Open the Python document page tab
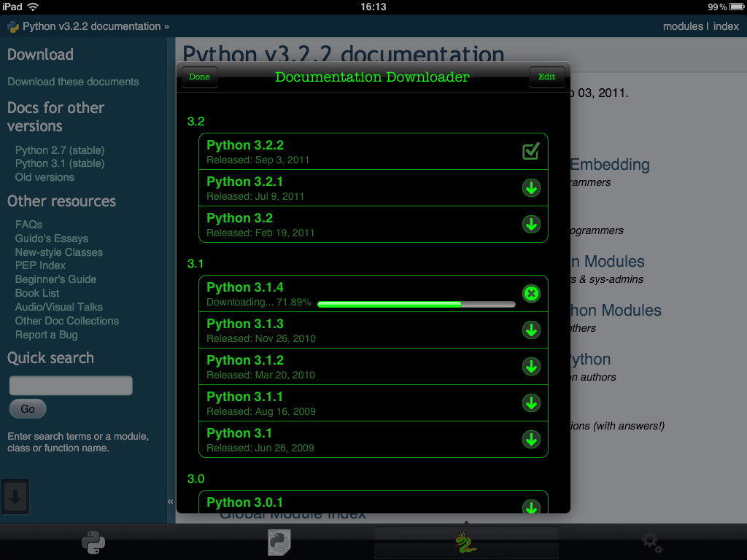The width and height of the screenshot is (747, 560). pos(279,542)
